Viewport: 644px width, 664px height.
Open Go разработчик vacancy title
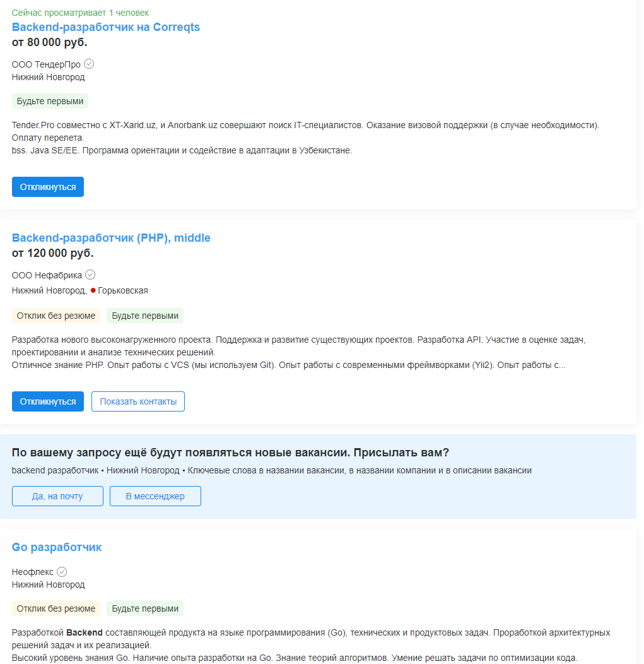57,547
